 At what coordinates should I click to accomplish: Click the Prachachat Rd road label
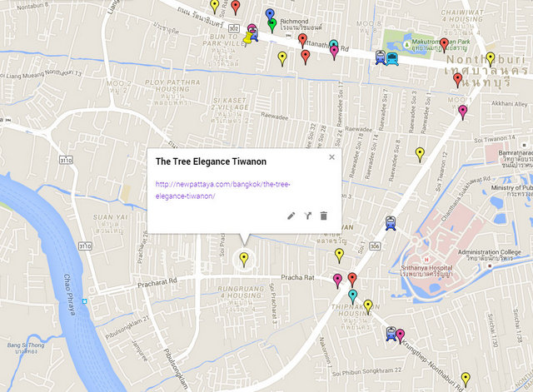157,283
